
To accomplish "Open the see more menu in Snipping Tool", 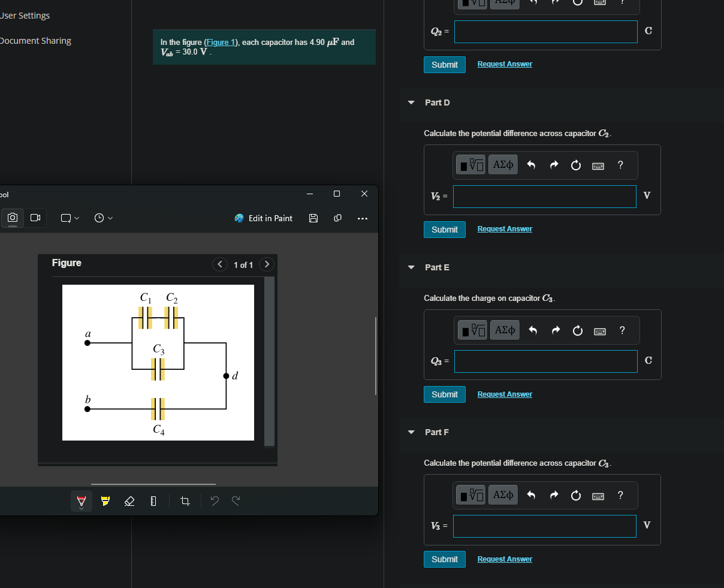I will (x=362, y=218).
